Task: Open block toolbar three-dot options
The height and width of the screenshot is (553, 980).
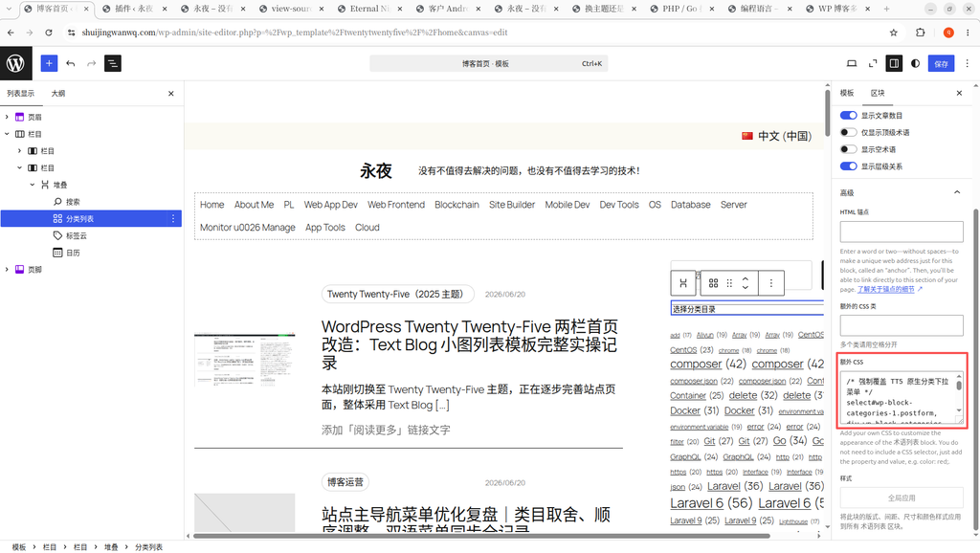Action: pyautogui.click(x=770, y=283)
